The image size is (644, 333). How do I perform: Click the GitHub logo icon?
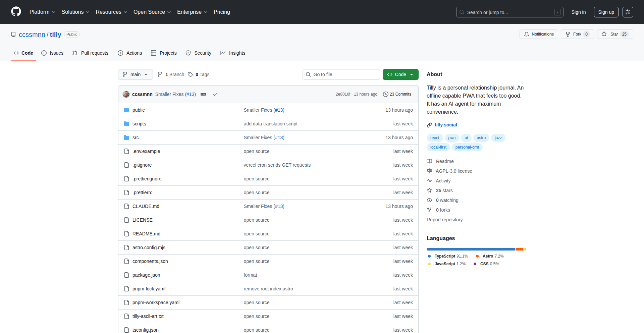click(16, 12)
